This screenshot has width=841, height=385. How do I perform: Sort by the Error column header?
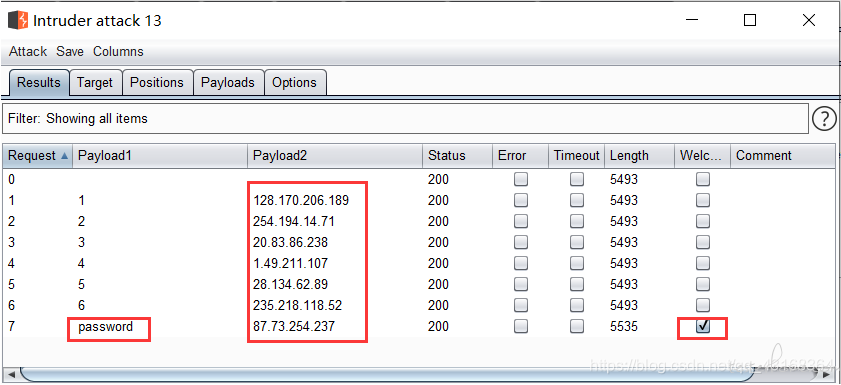pos(520,156)
